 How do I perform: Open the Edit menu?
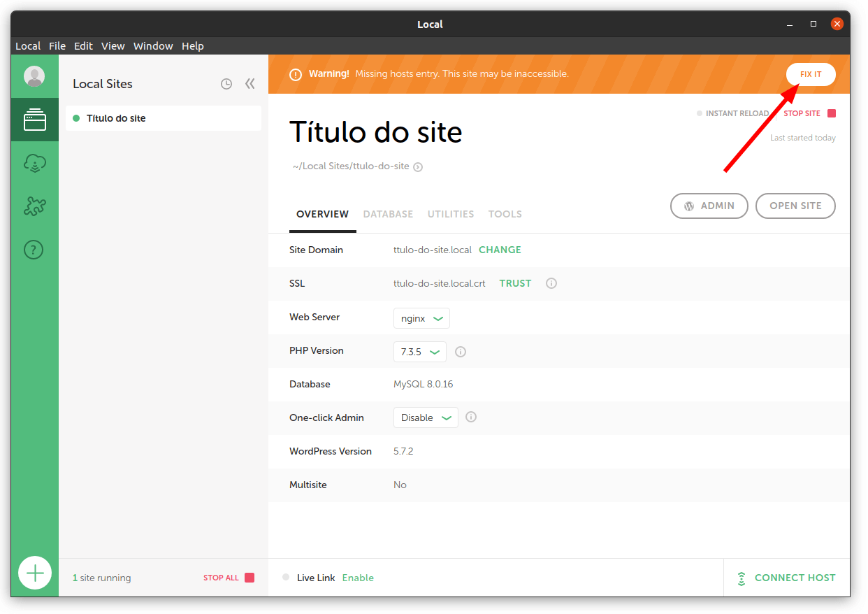pyautogui.click(x=83, y=46)
